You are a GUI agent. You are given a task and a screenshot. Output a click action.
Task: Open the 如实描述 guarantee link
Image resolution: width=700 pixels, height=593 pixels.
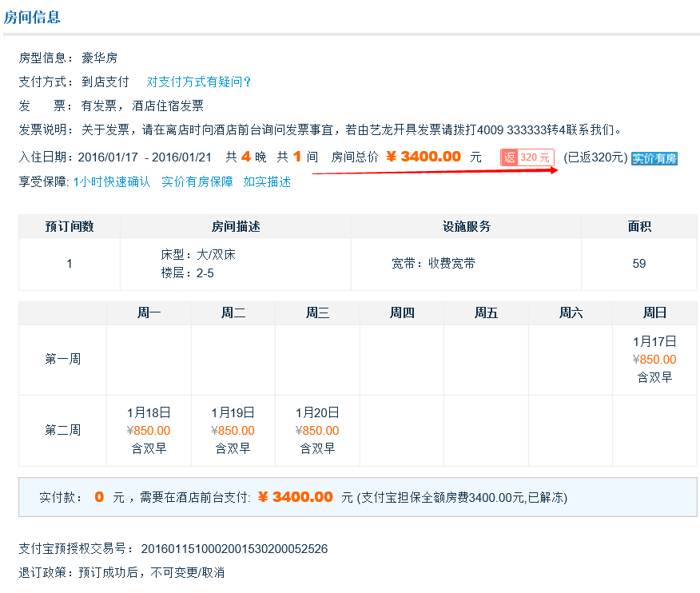point(267,181)
